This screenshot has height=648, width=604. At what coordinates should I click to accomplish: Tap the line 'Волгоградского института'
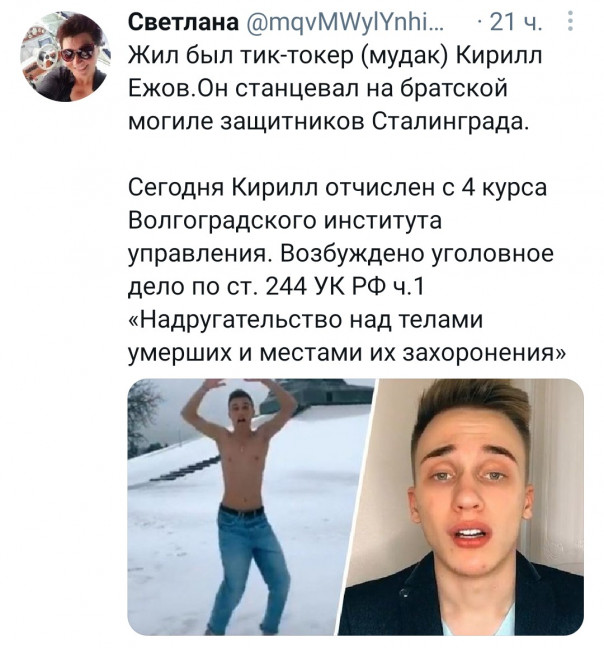coord(285,221)
